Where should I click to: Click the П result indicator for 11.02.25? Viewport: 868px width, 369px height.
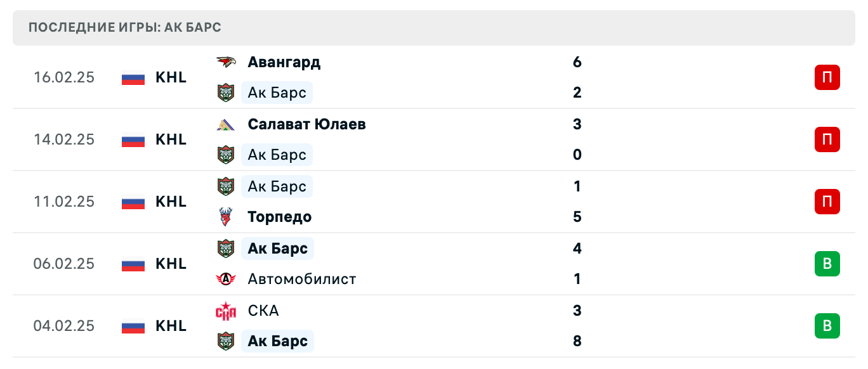[x=827, y=201]
